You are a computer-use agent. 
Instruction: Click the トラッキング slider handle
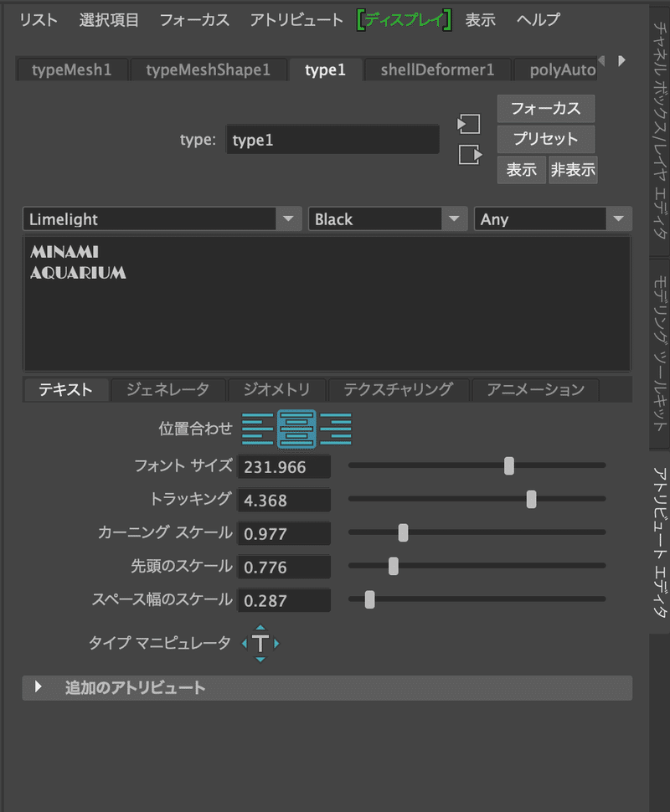[x=532, y=499]
